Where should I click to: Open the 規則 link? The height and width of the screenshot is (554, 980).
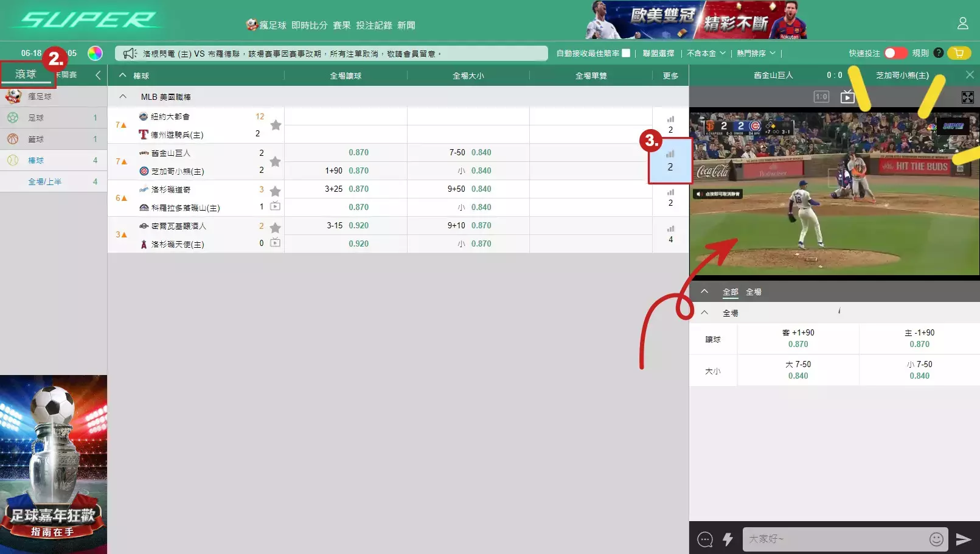pyautogui.click(x=920, y=53)
